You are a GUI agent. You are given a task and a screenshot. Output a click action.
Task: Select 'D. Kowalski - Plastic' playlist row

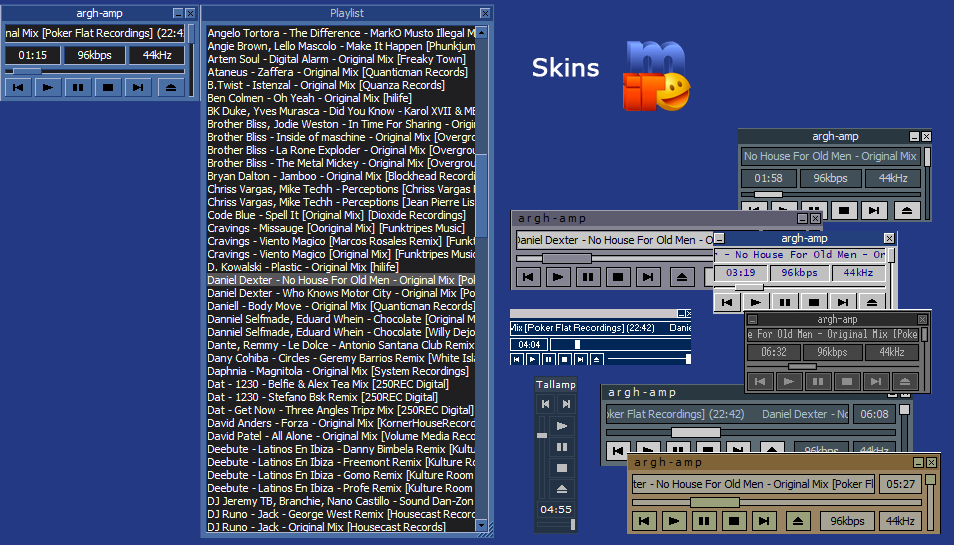click(x=341, y=267)
